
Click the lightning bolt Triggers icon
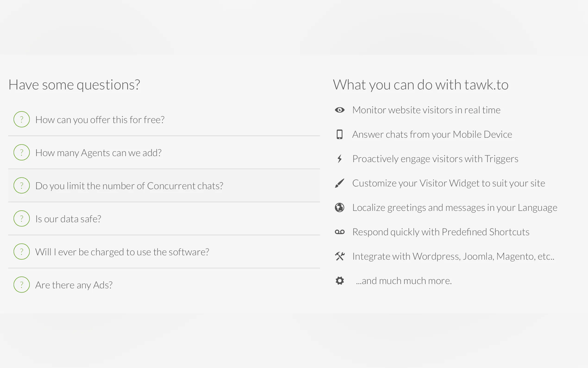click(x=339, y=159)
